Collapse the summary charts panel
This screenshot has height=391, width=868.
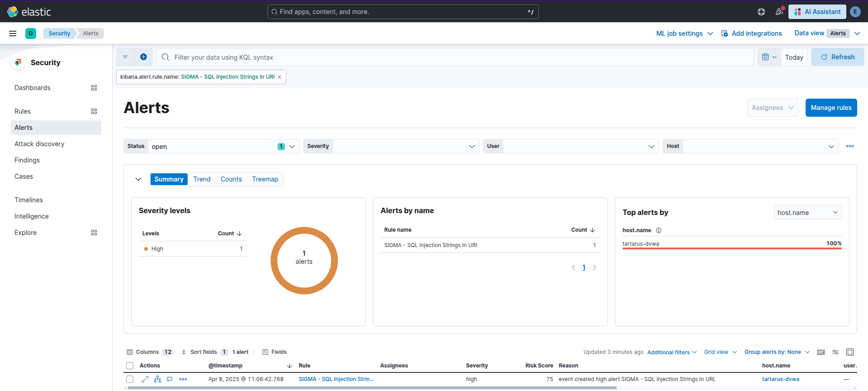pyautogui.click(x=138, y=179)
